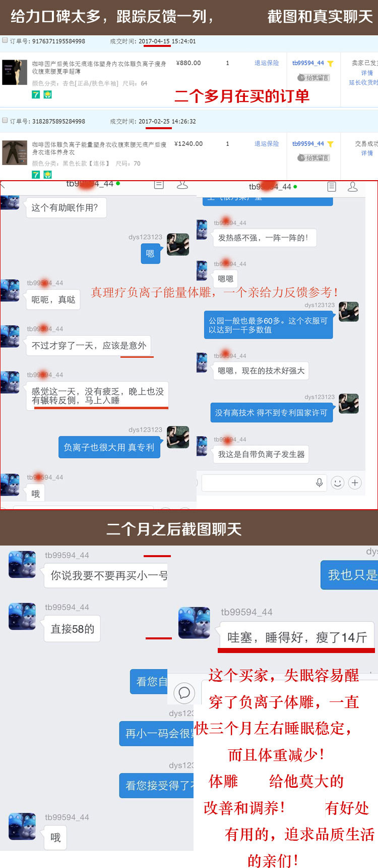Open 退运保险 link for the ¥880 order
This screenshot has width=378, height=868.
[x=267, y=63]
